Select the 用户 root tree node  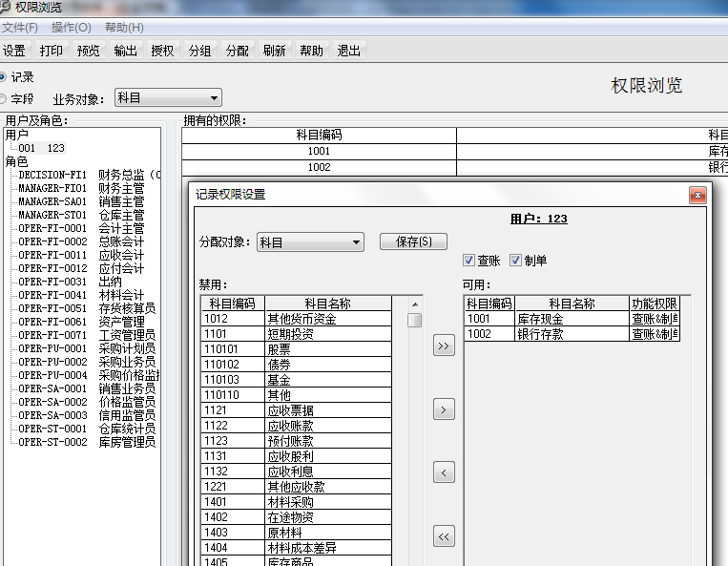tap(17, 135)
